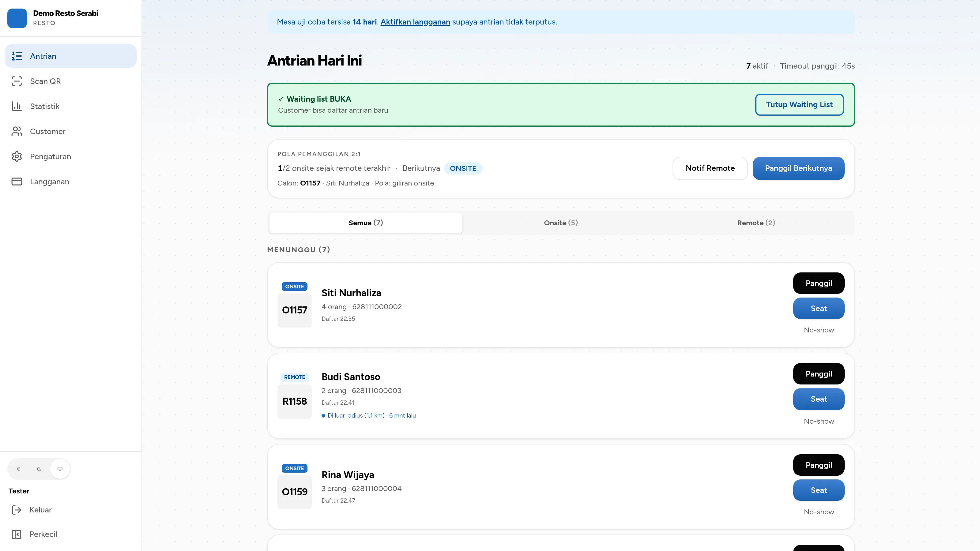980x551 pixels.
Task: Click the Demo Resto Serabi blue logo
Action: [x=17, y=18]
